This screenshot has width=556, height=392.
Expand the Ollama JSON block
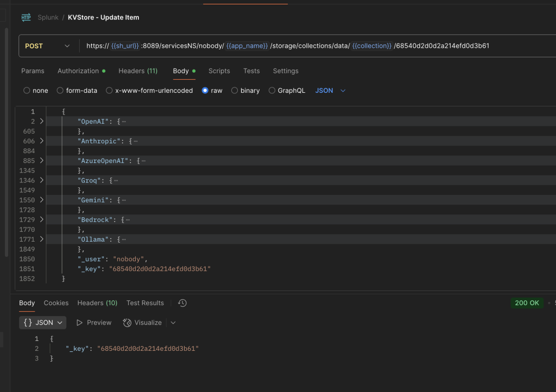click(x=41, y=239)
